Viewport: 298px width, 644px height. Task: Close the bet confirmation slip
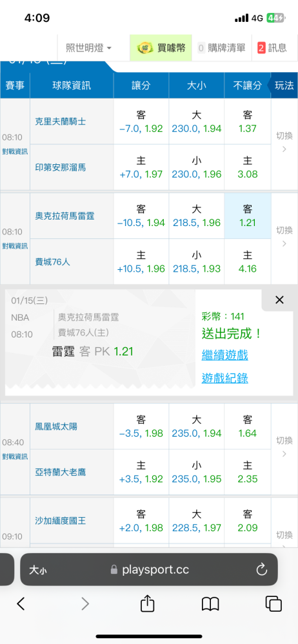tap(279, 300)
